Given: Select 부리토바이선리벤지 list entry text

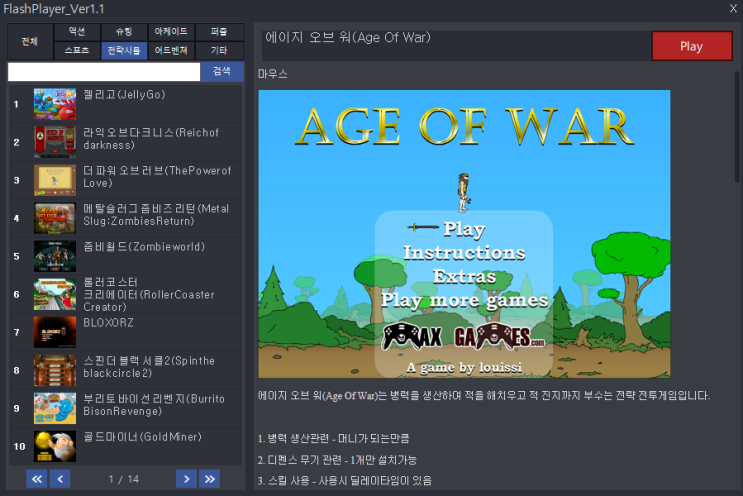Looking at the screenshot, I should [x=154, y=405].
